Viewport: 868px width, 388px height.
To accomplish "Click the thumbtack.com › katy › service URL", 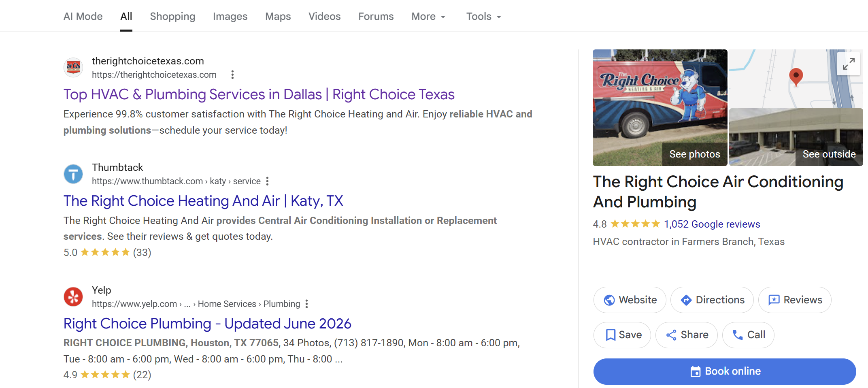I will 176,181.
